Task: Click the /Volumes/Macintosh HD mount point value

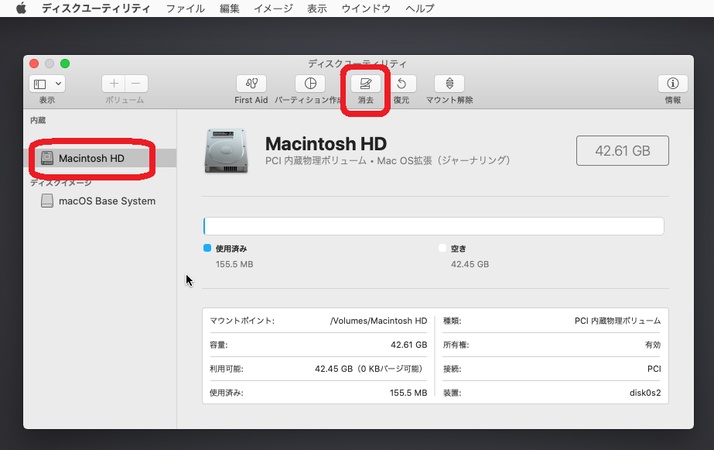Action: [x=379, y=321]
